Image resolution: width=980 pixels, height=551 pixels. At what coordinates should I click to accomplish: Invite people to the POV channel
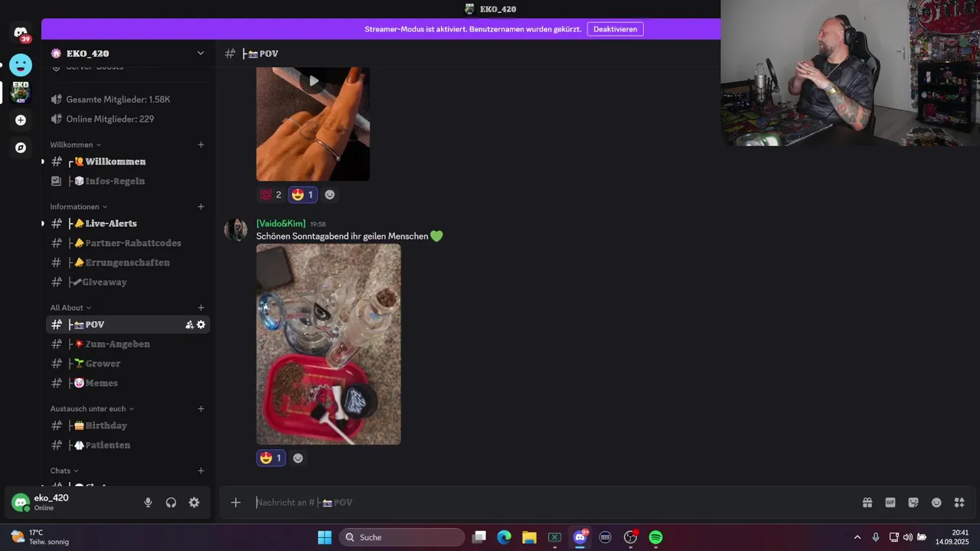click(189, 324)
